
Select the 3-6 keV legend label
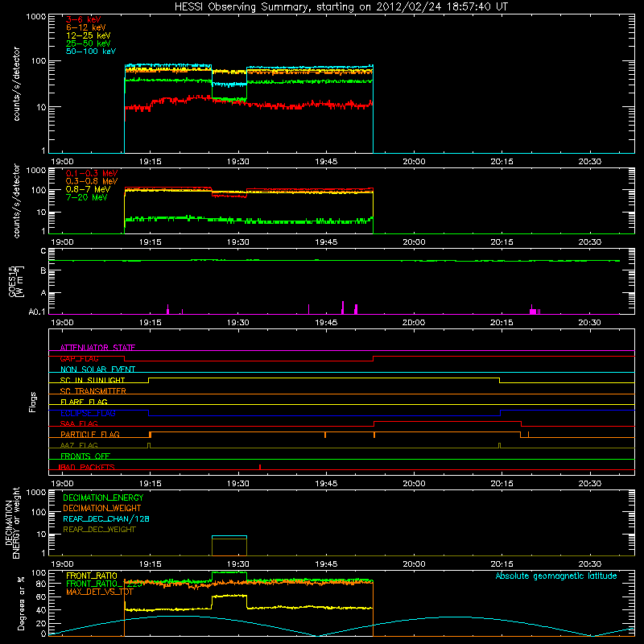(x=83, y=19)
